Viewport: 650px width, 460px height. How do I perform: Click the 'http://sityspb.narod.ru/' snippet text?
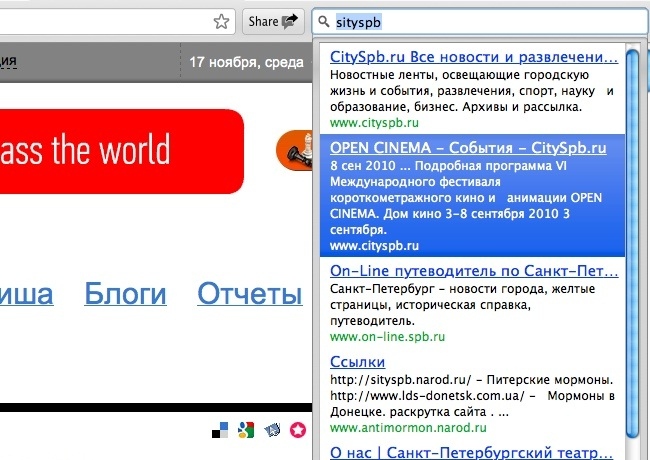[x=472, y=396]
